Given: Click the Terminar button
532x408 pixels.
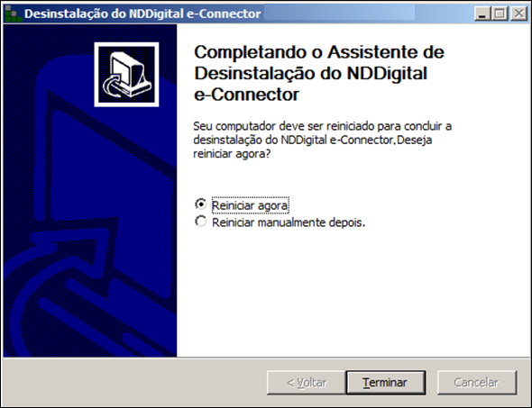Looking at the screenshot, I should [x=385, y=383].
